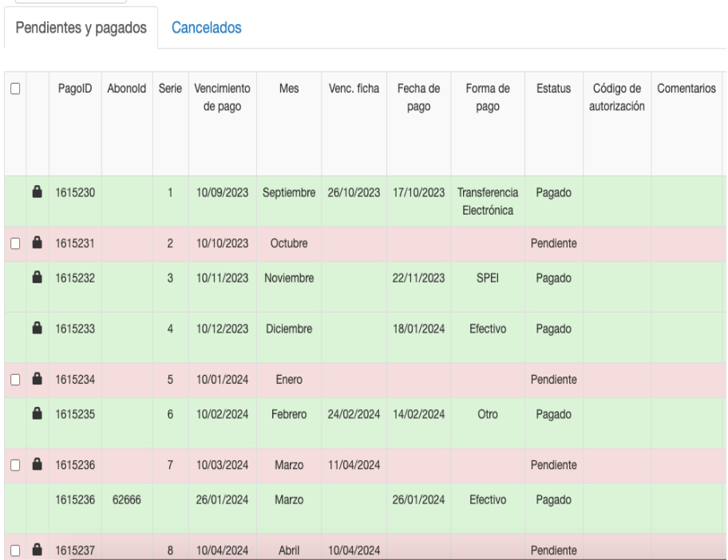
Task: Click AbonoId value 62666
Action: click(125, 499)
